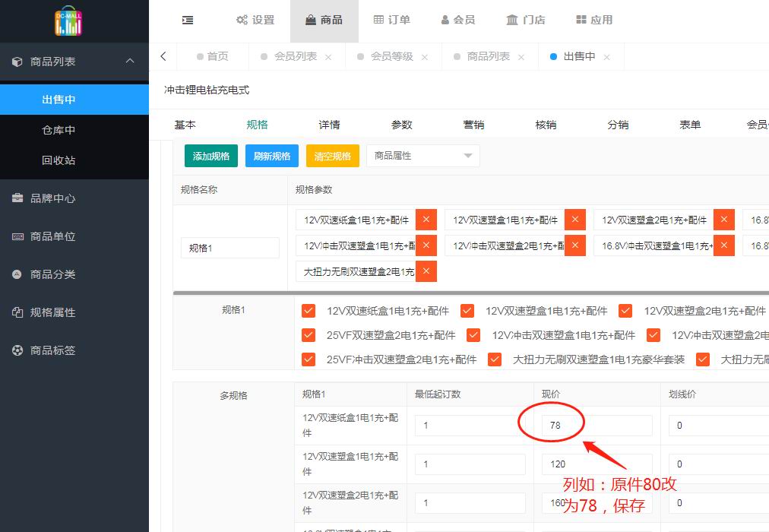The image size is (769, 532).
Task: Uncheck 12V冲击双速塑盒2电 checkbox
Action: click(653, 335)
